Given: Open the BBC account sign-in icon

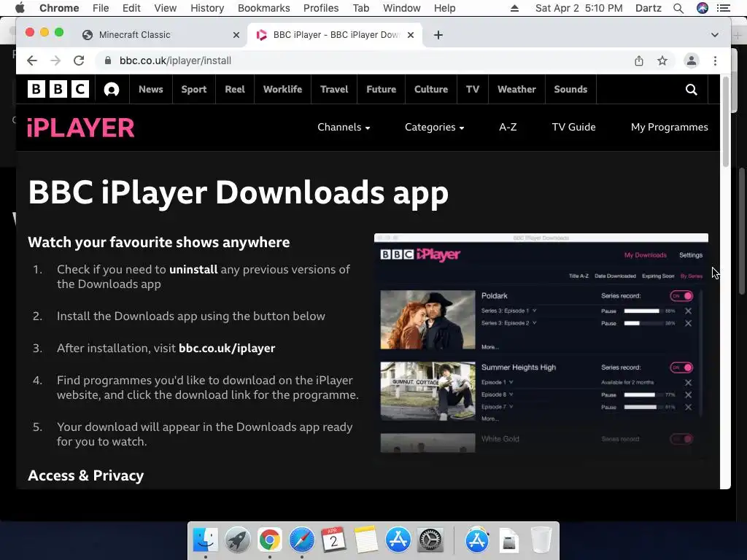Looking at the screenshot, I should point(112,89).
